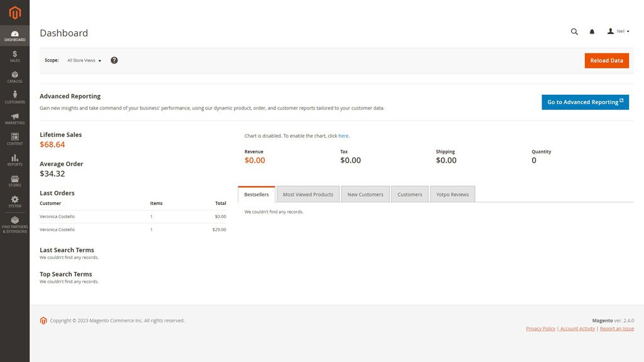Open the Catalog section in sidebar

tap(14, 77)
